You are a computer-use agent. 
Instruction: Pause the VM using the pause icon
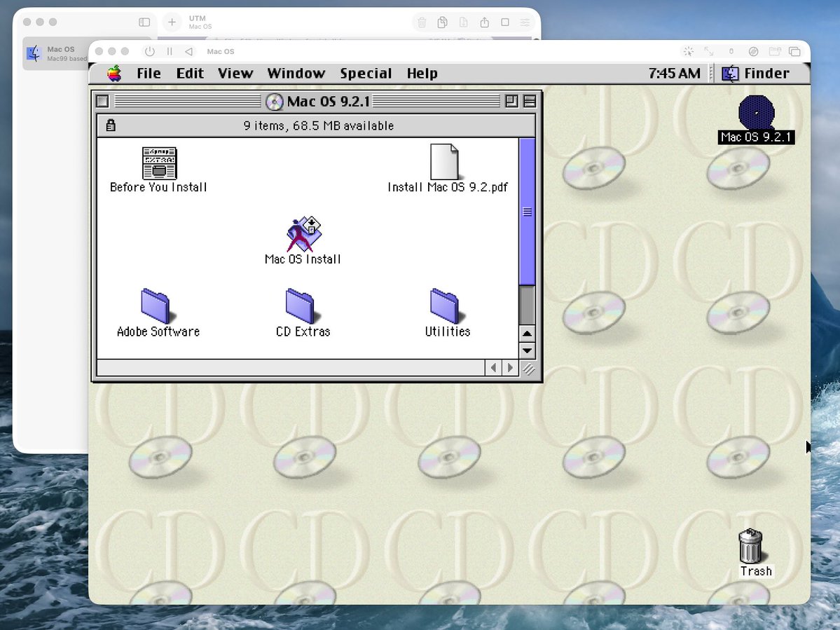[x=170, y=51]
